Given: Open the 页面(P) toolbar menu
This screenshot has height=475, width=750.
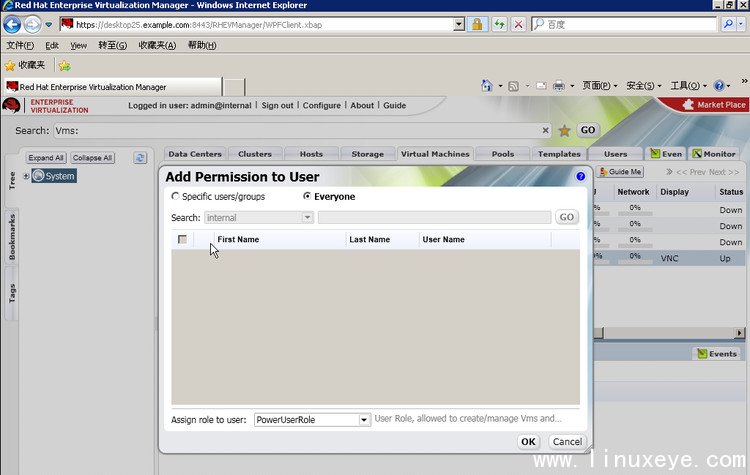Looking at the screenshot, I should coord(599,86).
